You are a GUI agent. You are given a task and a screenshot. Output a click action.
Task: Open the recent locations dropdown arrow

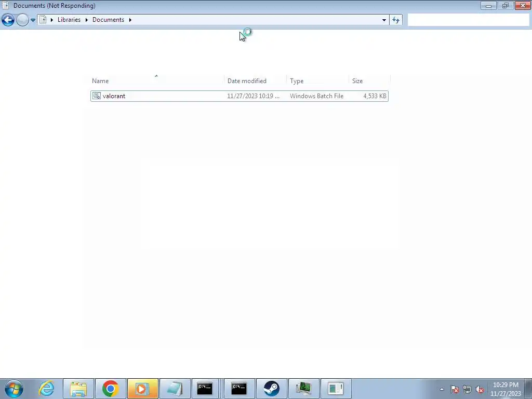point(33,20)
